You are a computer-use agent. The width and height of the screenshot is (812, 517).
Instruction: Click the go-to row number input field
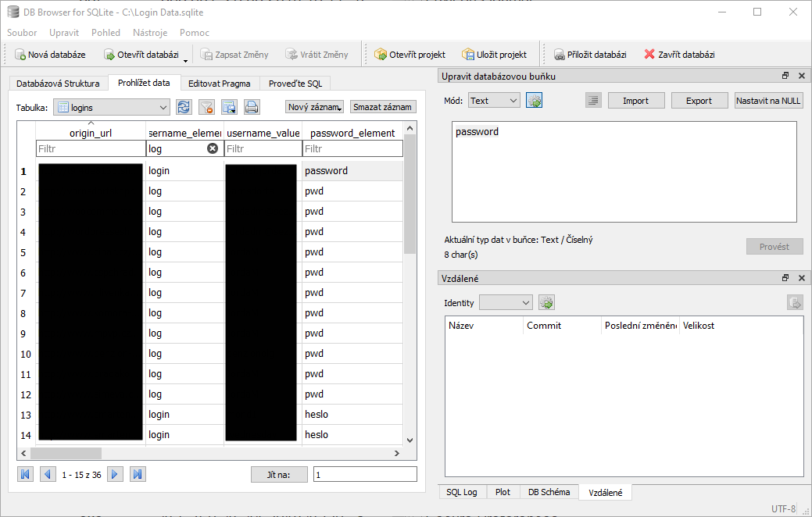365,475
